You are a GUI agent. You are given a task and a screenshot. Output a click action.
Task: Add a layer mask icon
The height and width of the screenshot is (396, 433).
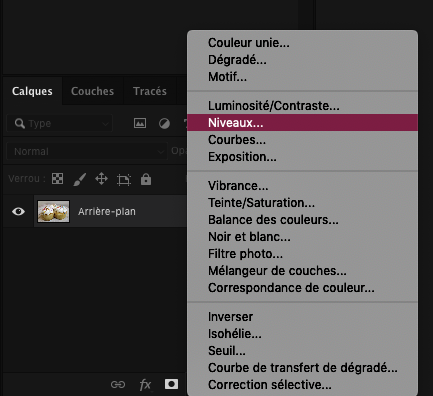(171, 384)
